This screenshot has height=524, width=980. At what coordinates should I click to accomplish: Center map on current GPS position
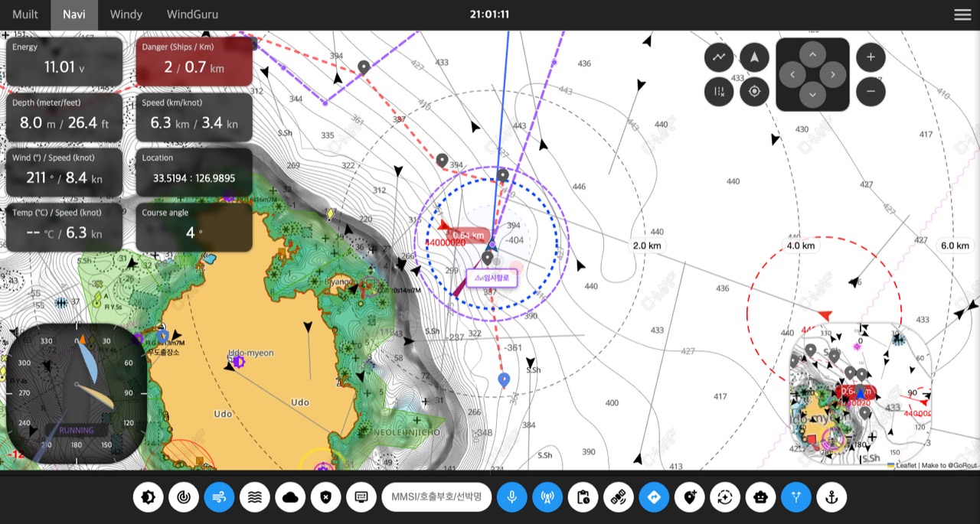pyautogui.click(x=754, y=92)
